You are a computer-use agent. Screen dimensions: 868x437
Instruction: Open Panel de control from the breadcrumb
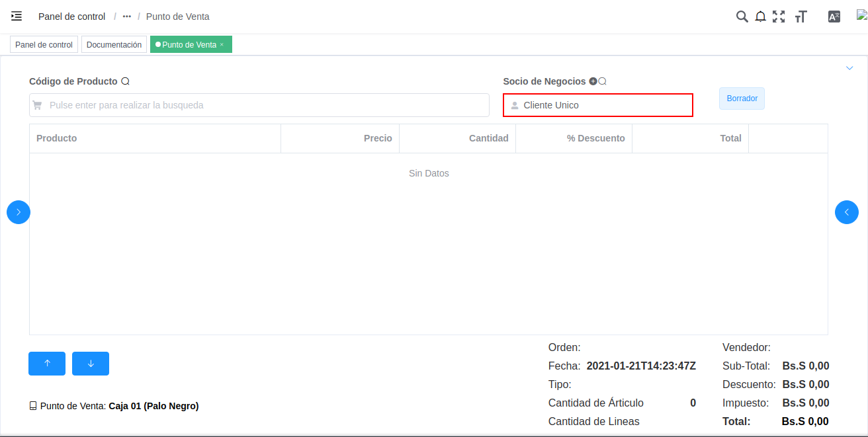pos(71,16)
